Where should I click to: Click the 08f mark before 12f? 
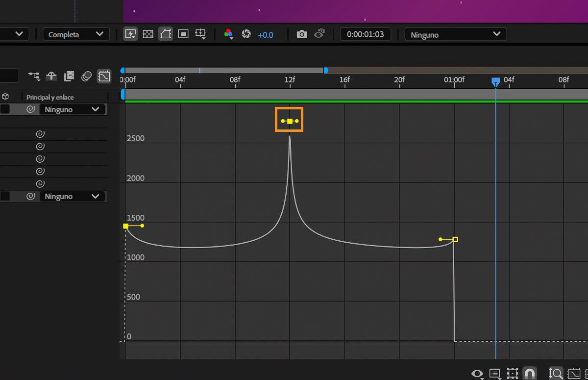click(x=235, y=79)
